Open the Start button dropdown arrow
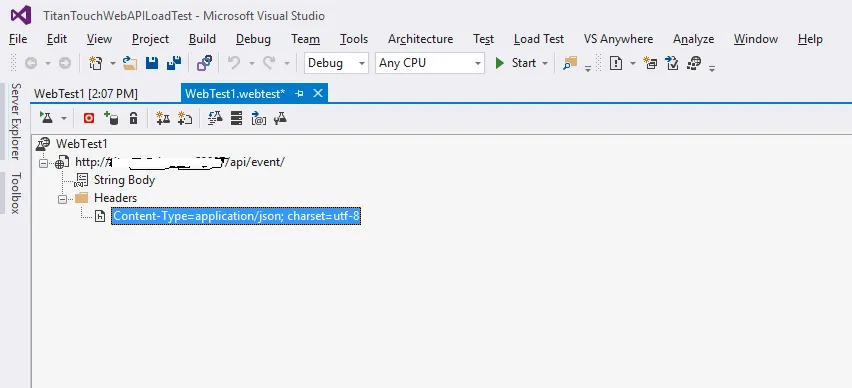The image size is (852, 388). [x=545, y=64]
